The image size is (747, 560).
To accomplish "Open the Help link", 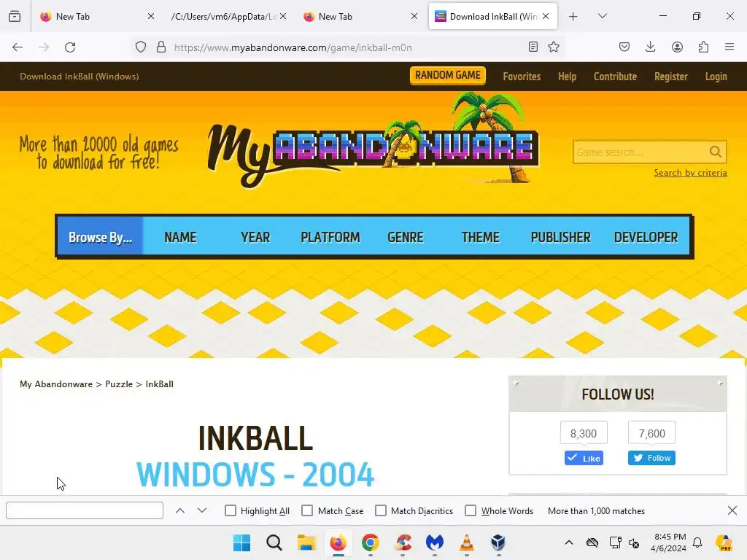I will coord(567,76).
